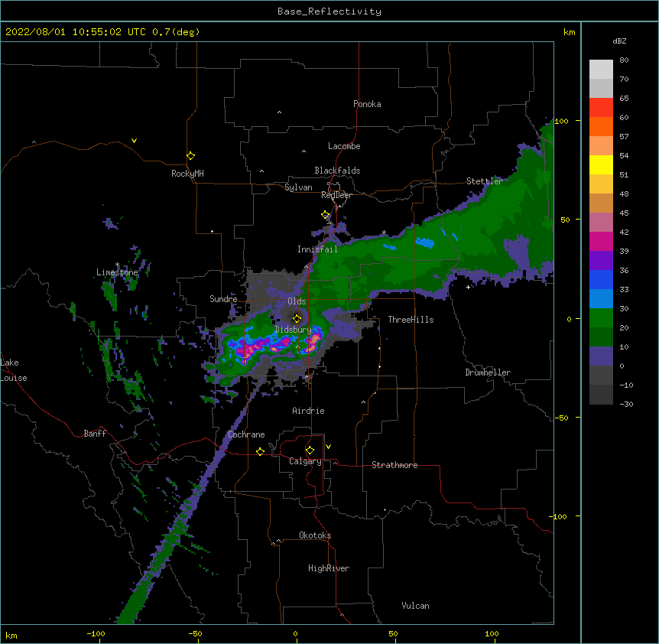Click the ThreeHills label
The height and width of the screenshot is (644, 659).
point(411,320)
